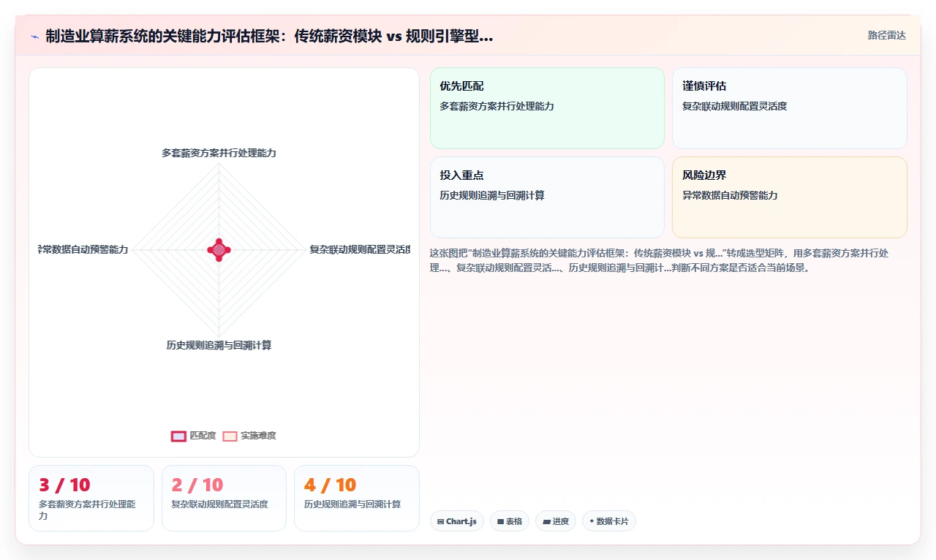Click the 2 / 10 score card
The image size is (936, 560).
[224, 498]
